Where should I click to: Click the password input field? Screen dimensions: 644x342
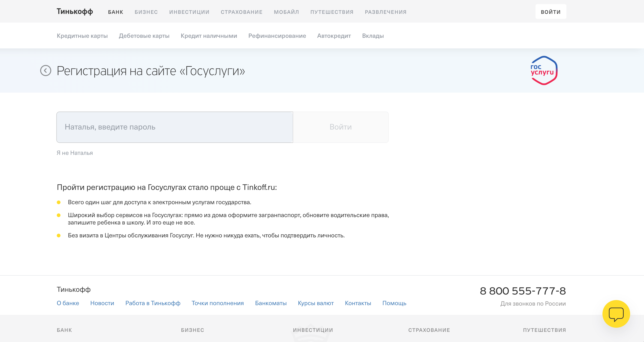coord(175,127)
